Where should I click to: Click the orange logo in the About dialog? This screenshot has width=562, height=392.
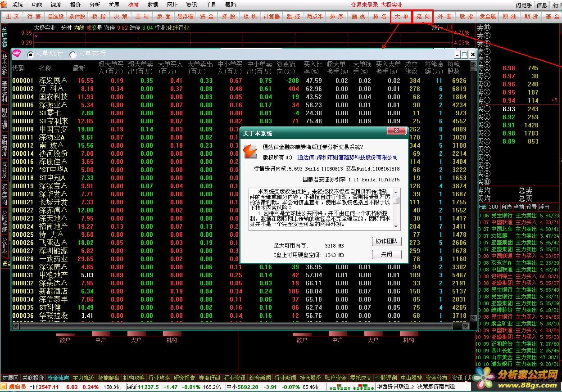coord(250,152)
